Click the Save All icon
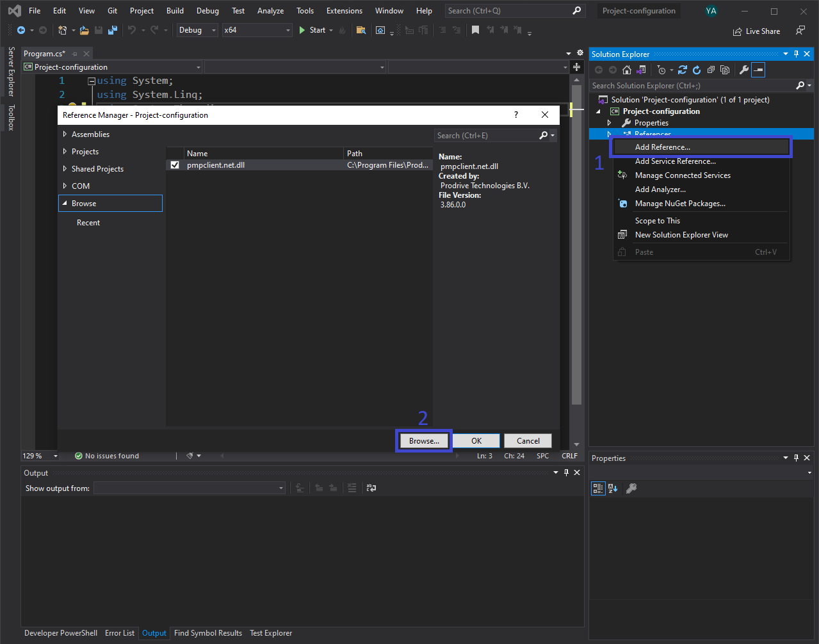Image resolution: width=819 pixels, height=644 pixels. pos(113,30)
